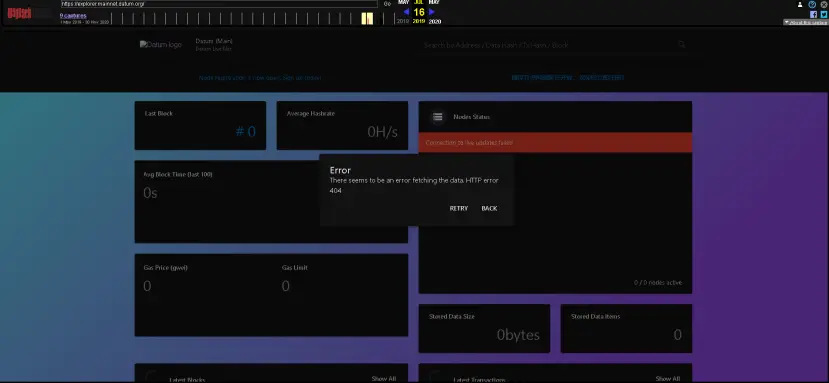This screenshot has height=383, width=829.
Task: Show All latest blocks
Action: tap(384, 379)
